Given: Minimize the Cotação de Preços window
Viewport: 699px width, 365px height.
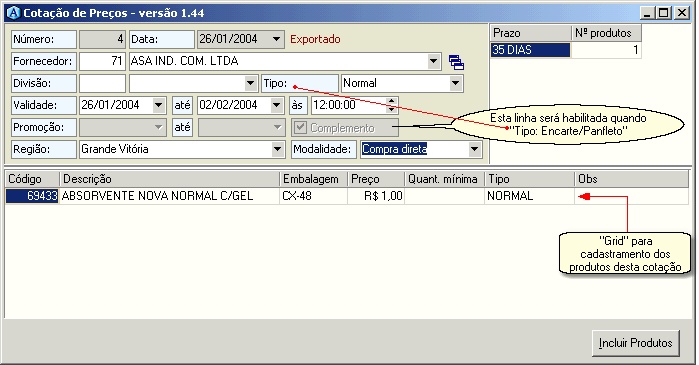Looking at the screenshot, I should tap(648, 13).
